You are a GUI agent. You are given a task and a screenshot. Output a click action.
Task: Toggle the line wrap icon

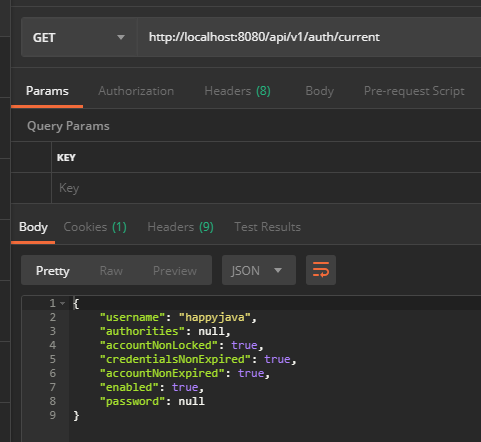[x=321, y=270]
